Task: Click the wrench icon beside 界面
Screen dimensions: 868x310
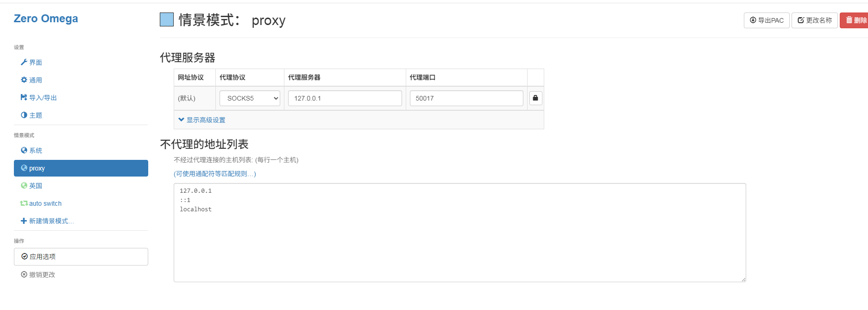Action: pos(24,62)
